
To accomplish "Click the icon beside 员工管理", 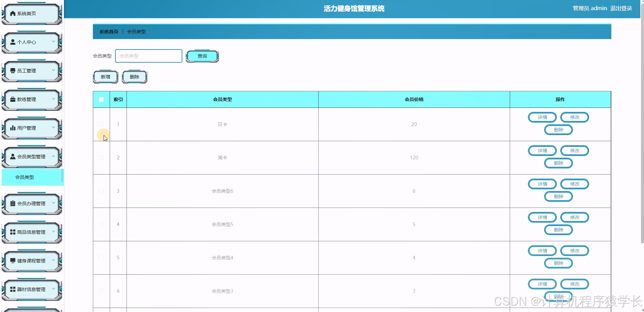I will pos(13,71).
